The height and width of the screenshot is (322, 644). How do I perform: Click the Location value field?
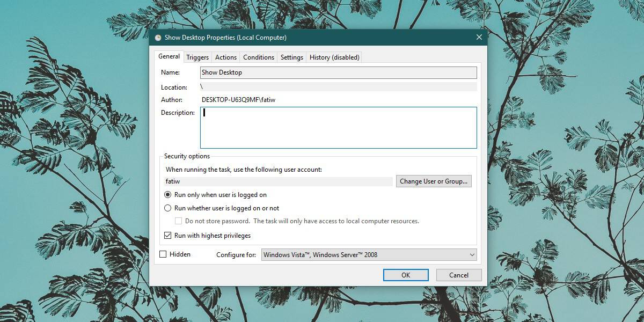pyautogui.click(x=339, y=87)
